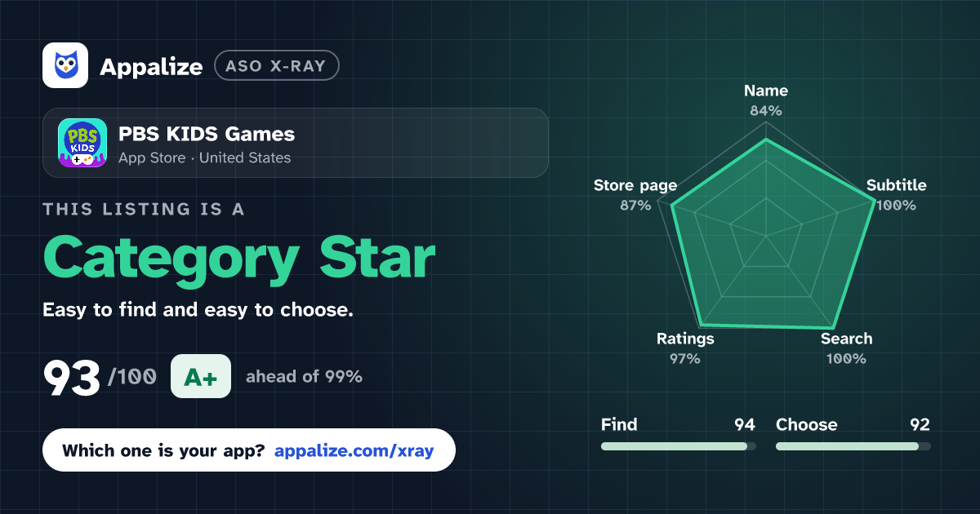
Task: Click the 'Which one is your app?' pill
Action: tap(249, 450)
